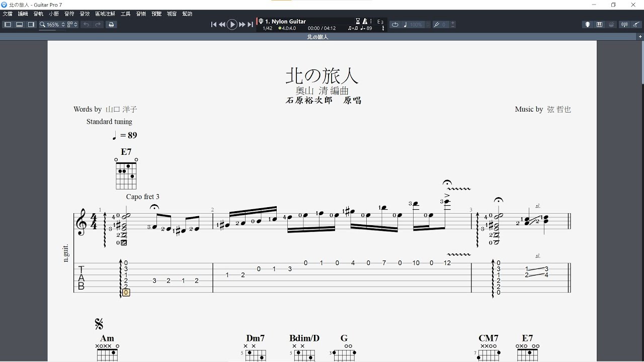This screenshot has height=362, width=644.
Task: Toggle loop playback
Action: pos(395,25)
